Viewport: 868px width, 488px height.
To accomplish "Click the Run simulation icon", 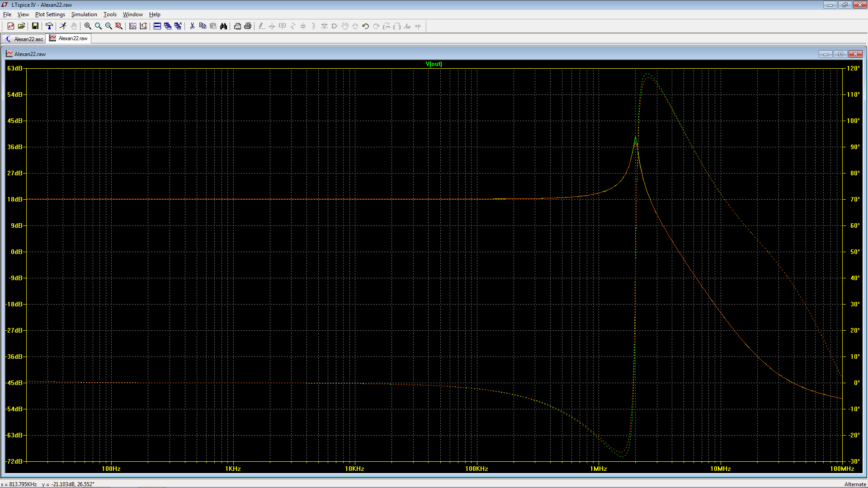I will [63, 26].
